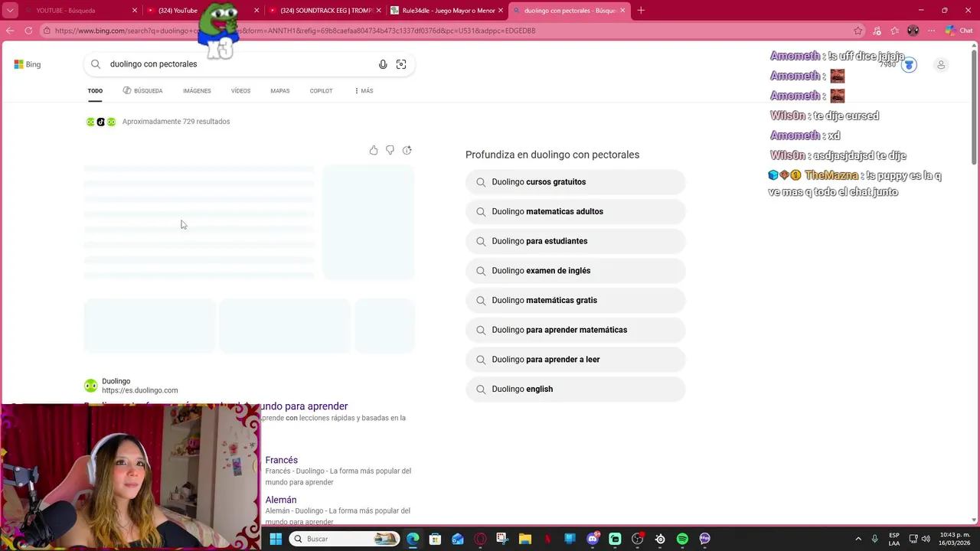Viewport: 980px width, 551px height.
Task: Open the Bing account profile icon
Action: point(941,64)
